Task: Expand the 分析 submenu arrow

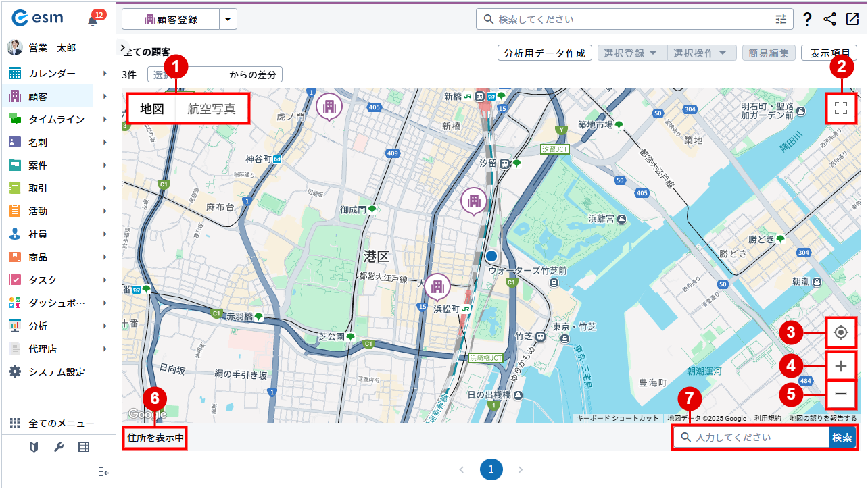Action: click(105, 326)
